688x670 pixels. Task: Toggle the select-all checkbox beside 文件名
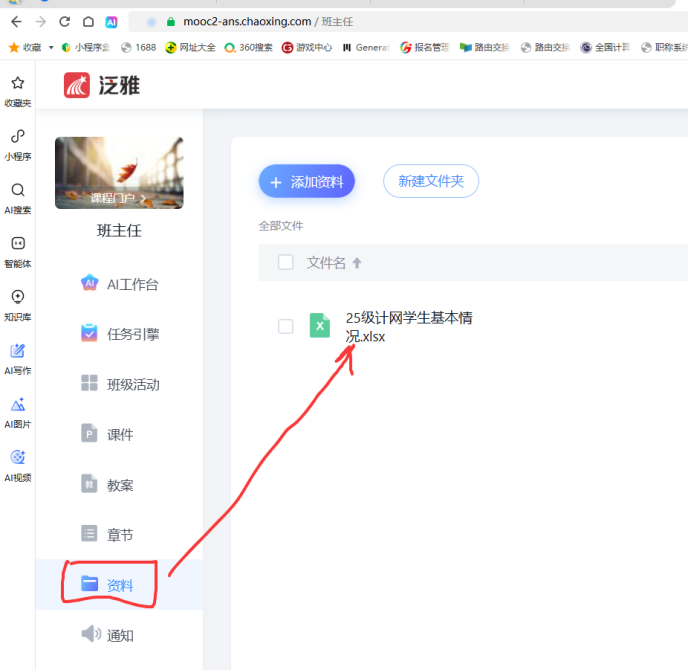pyautogui.click(x=286, y=262)
